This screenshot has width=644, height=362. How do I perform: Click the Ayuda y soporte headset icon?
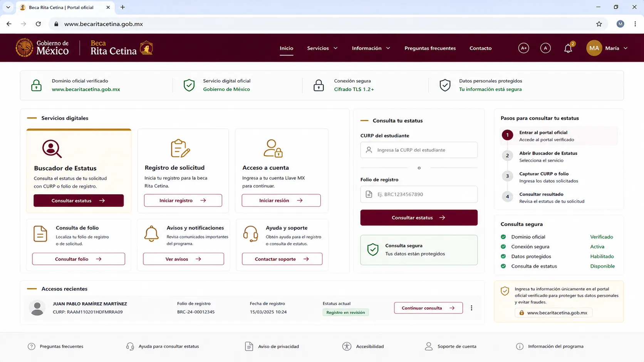[x=251, y=234]
